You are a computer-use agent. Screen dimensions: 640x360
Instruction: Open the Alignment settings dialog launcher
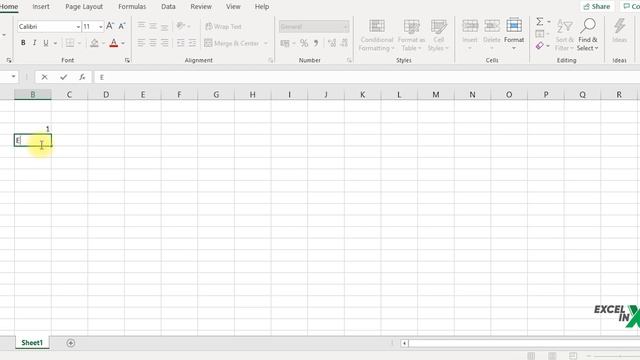click(271, 60)
